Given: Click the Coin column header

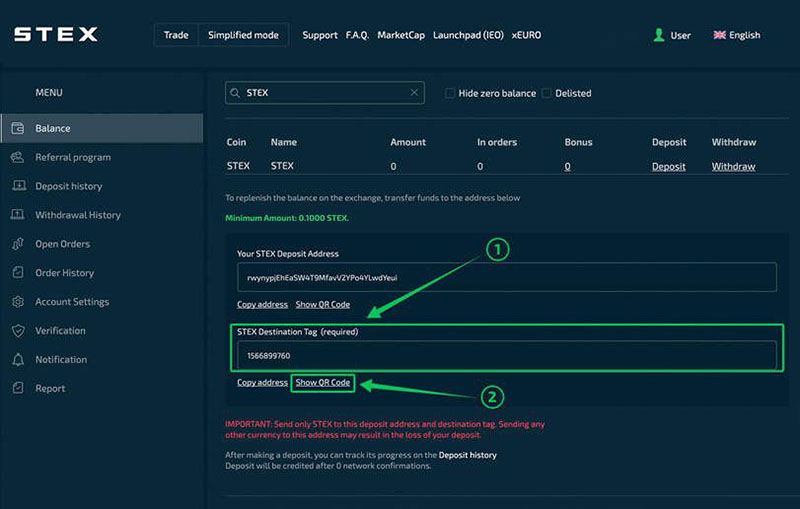Looking at the screenshot, I should 236,142.
